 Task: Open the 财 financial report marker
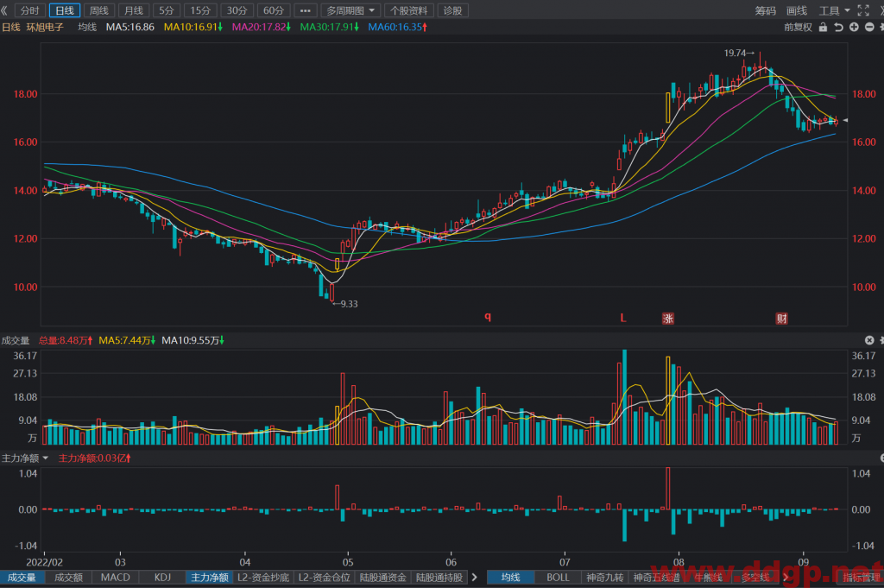tap(781, 319)
